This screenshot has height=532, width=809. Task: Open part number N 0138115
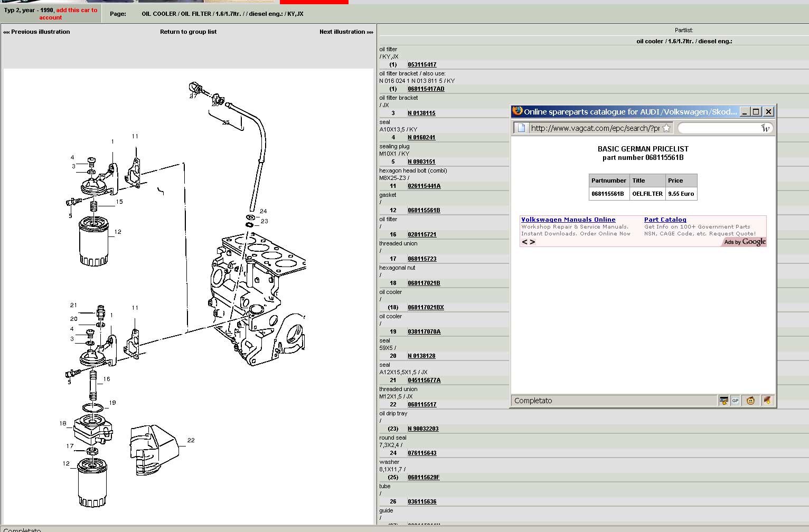coord(421,113)
